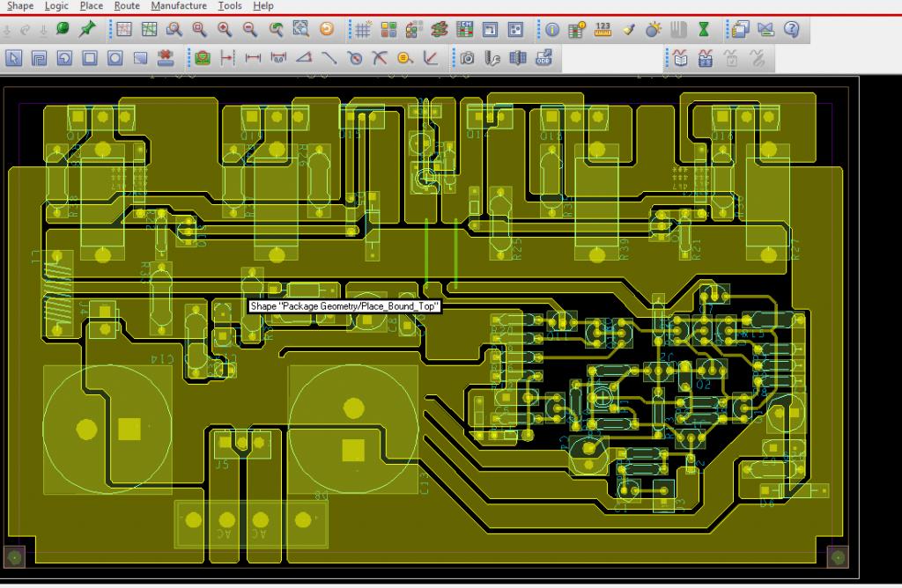Viewport: 902px width, 588px height.
Task: Click the sun-and-globe highlight icon
Action: 654,29
